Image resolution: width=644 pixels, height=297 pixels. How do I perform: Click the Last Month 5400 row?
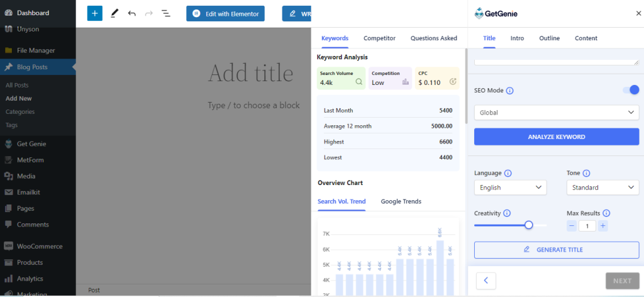click(x=388, y=110)
